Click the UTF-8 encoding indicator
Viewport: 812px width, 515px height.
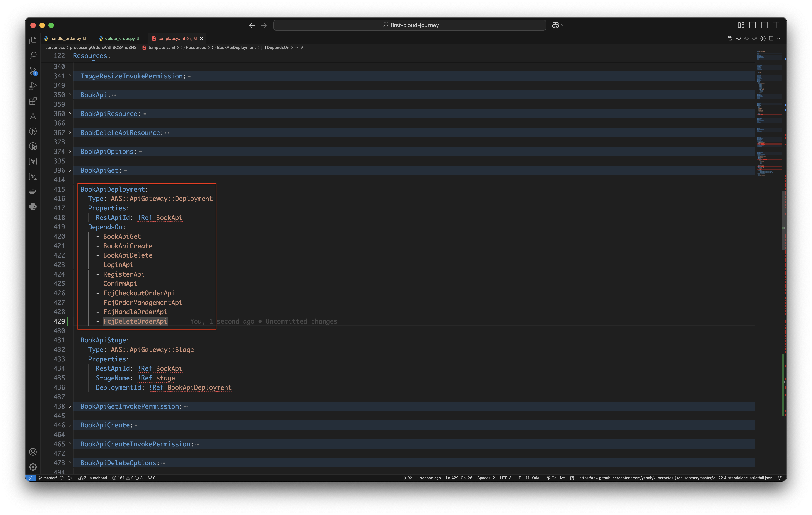coord(505,478)
